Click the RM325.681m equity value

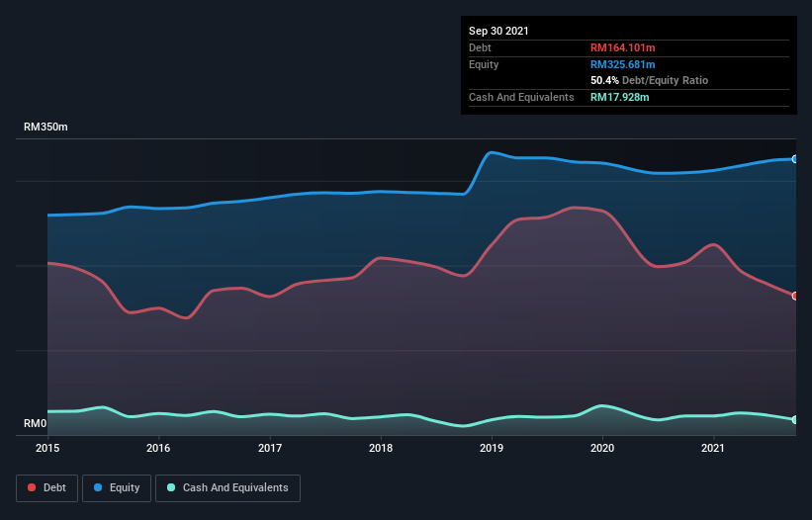(622, 64)
